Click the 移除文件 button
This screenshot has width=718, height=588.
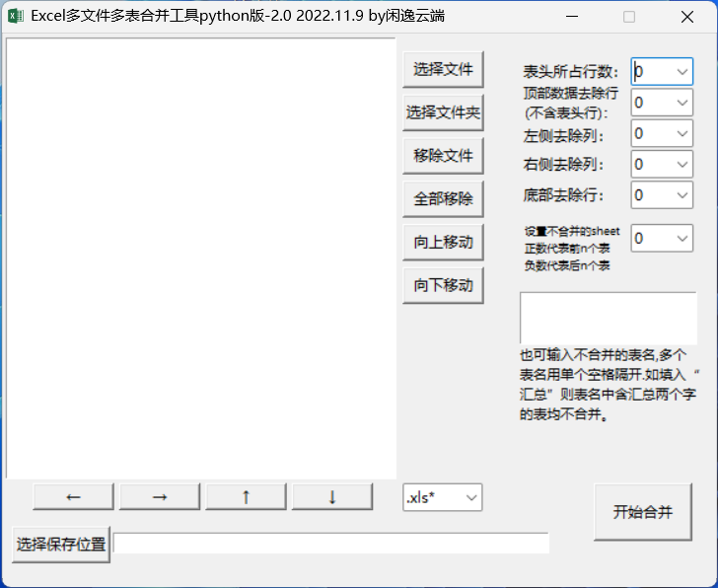point(443,156)
